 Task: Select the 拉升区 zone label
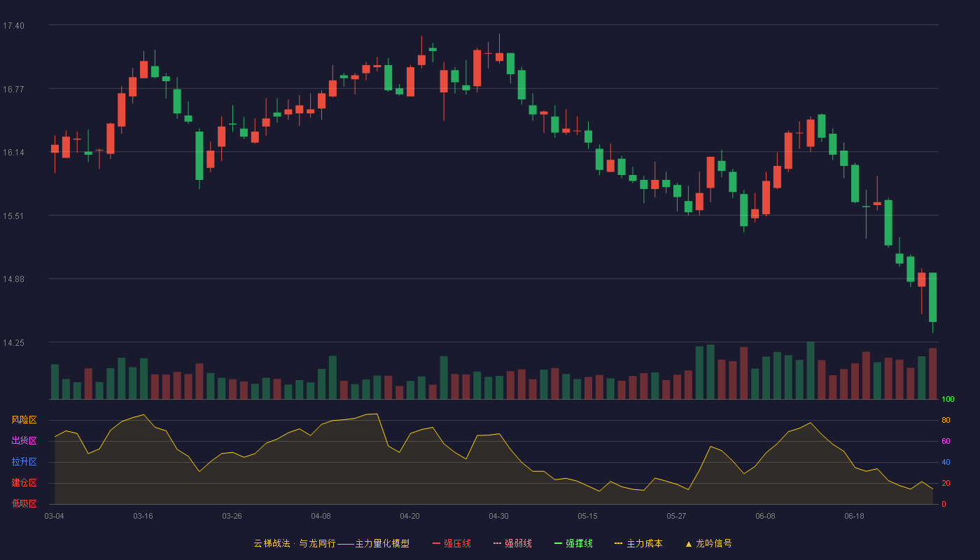[24, 462]
